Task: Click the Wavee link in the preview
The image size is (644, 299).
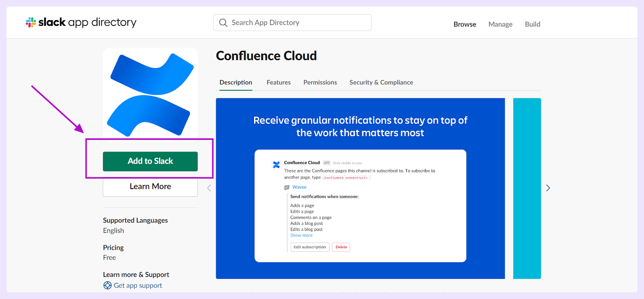Action: click(x=299, y=187)
